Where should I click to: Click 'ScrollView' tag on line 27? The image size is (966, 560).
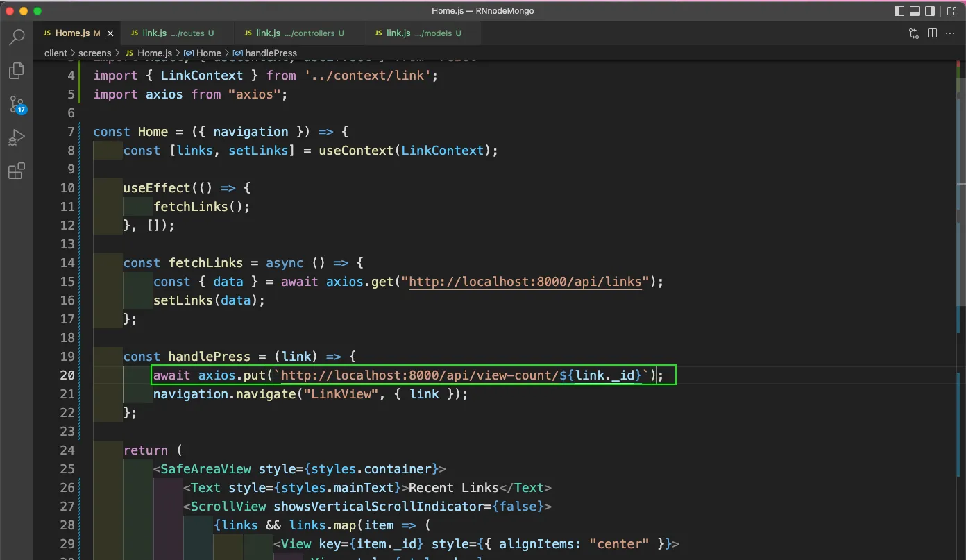tap(228, 507)
